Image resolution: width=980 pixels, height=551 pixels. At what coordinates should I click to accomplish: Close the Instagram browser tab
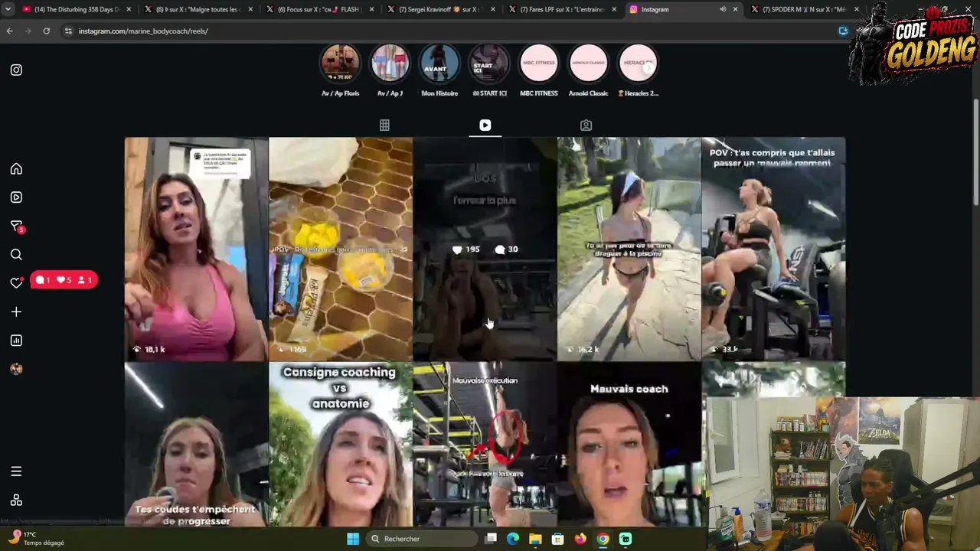[x=736, y=9]
